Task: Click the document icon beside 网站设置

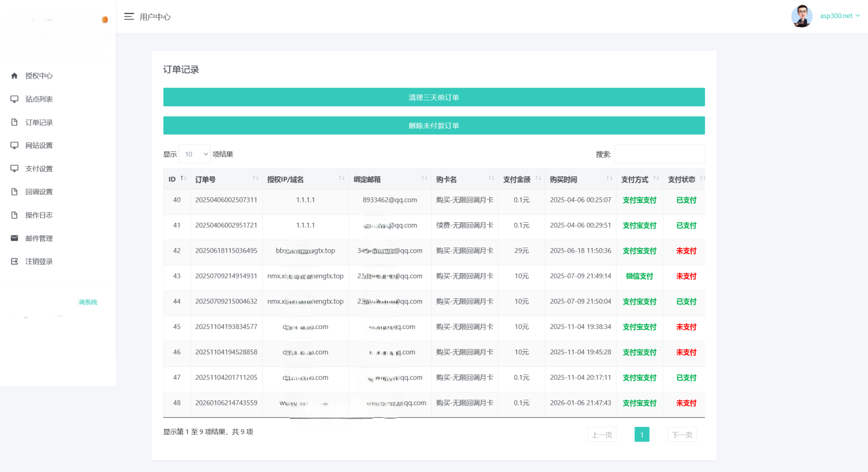Action: [14, 145]
